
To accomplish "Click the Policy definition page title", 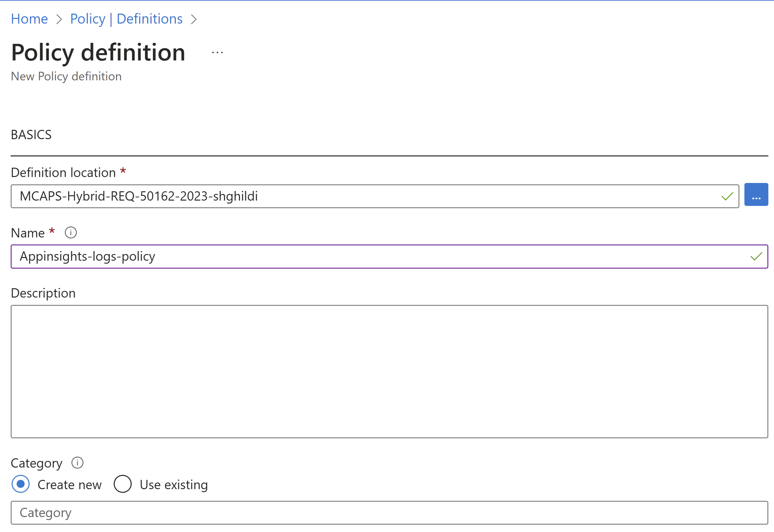I will click(98, 53).
